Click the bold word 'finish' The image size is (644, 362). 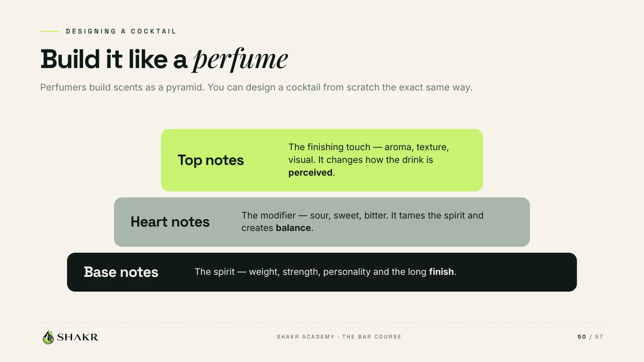441,272
